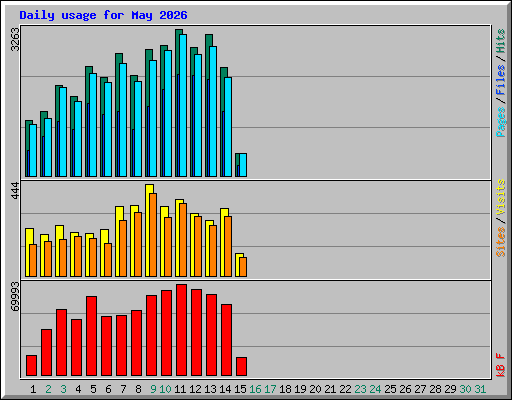
Task: Click day label 22 on the x-axis
Action: click(x=345, y=389)
